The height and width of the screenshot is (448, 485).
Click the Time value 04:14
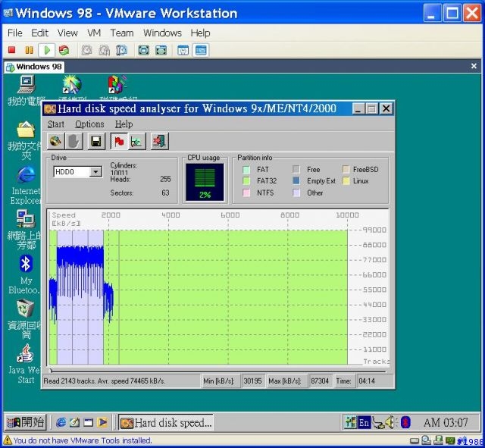pyautogui.click(x=367, y=381)
